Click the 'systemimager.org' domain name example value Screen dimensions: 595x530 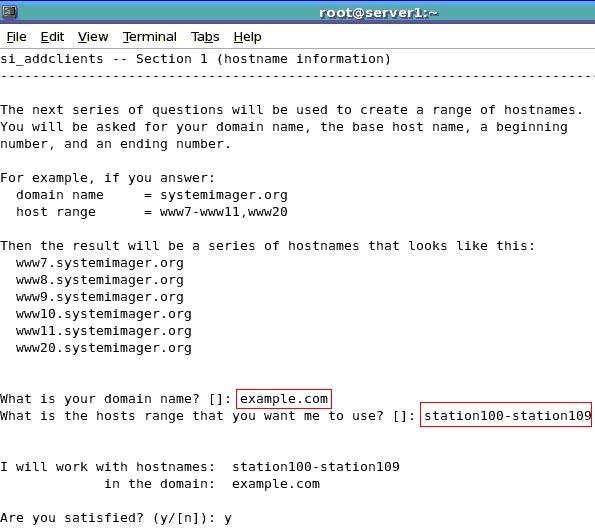click(x=224, y=195)
